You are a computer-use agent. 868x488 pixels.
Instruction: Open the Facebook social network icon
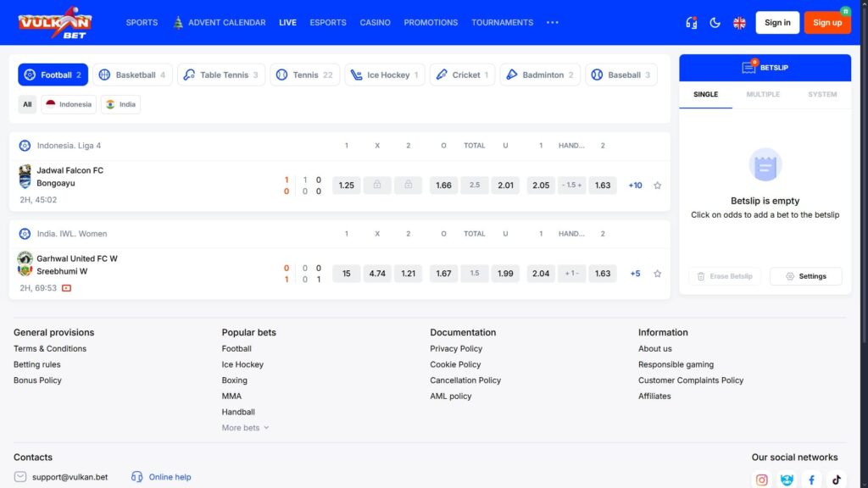pos(811,480)
